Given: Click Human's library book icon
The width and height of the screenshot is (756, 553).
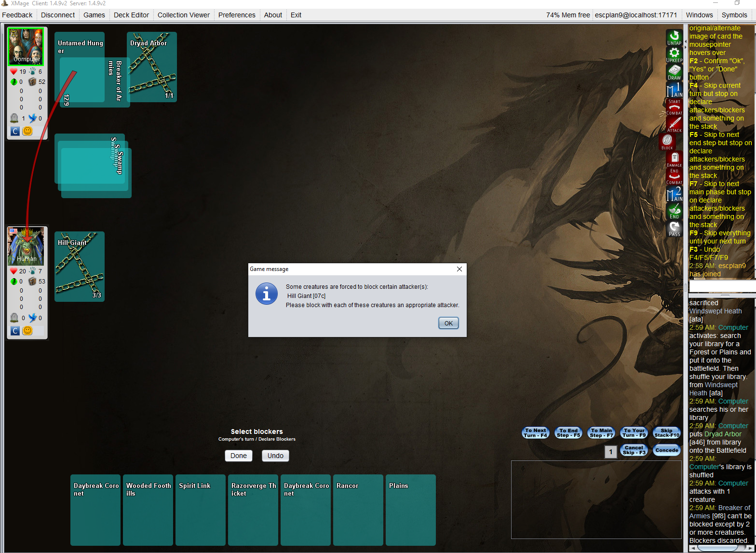Looking at the screenshot, I should tap(32, 281).
